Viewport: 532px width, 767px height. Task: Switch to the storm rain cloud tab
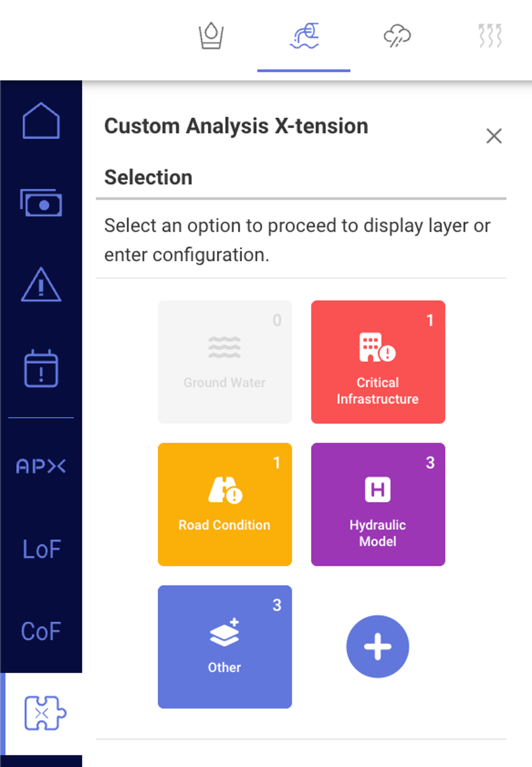point(397,36)
